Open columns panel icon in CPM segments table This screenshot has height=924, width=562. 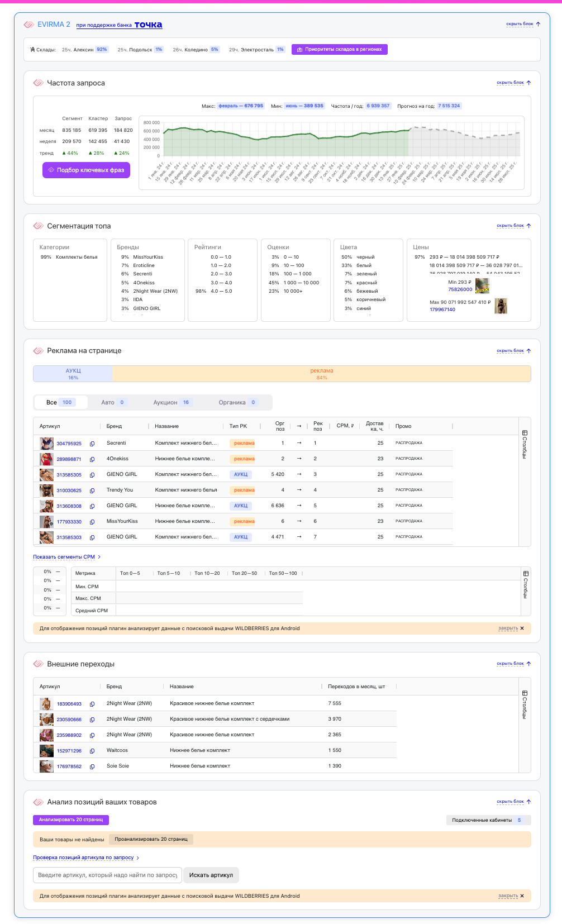tap(526, 574)
